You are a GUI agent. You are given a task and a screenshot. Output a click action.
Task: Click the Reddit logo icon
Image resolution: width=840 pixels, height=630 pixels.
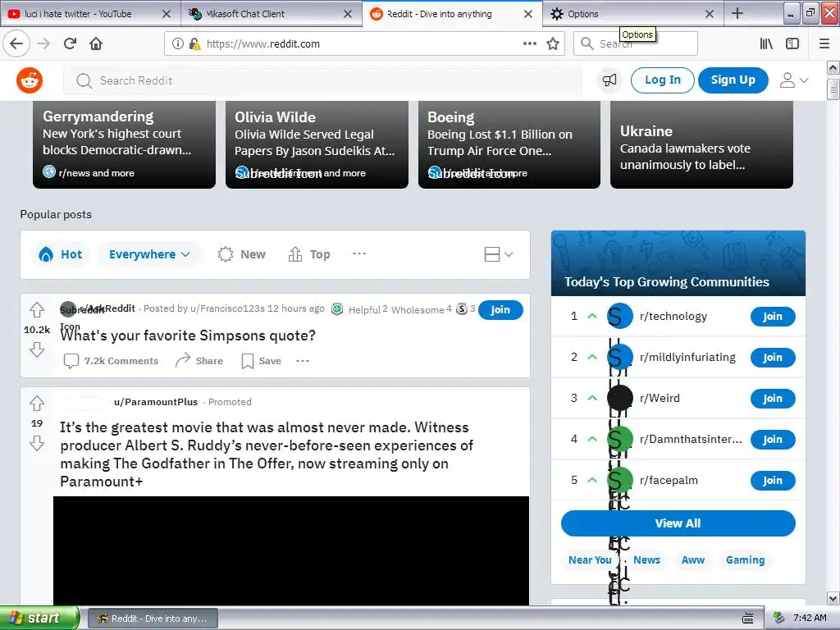point(30,81)
